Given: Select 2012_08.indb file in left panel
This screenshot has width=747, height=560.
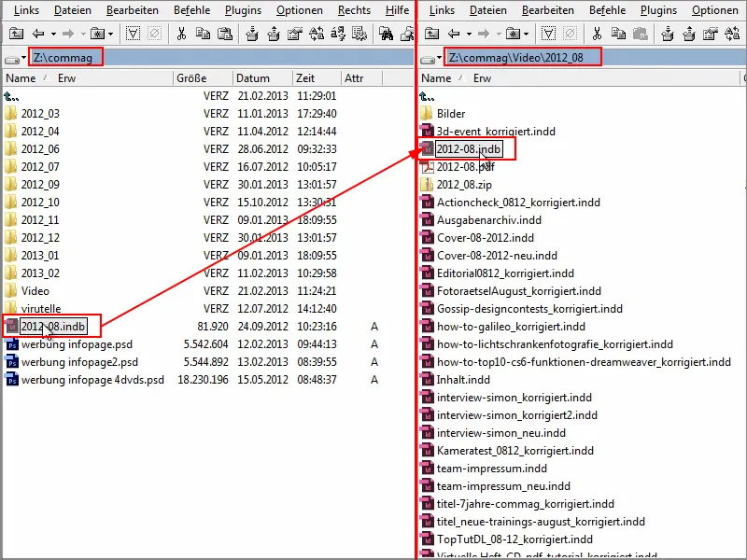Looking at the screenshot, I should (53, 327).
